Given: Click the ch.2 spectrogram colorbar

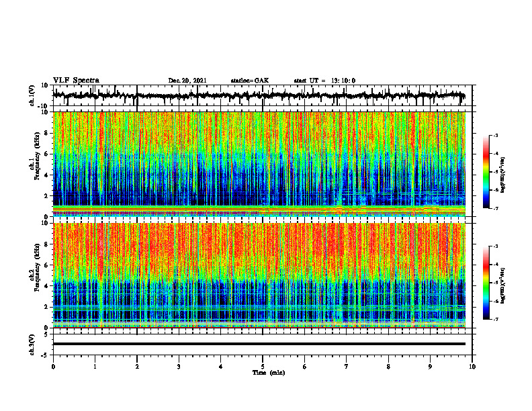Looking at the screenshot, I should pyautogui.click(x=486, y=283).
